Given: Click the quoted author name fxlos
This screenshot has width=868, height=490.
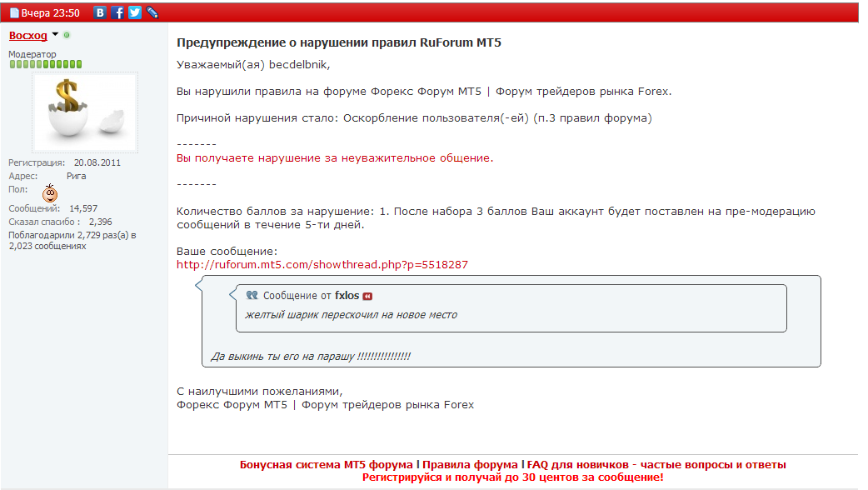Looking at the screenshot, I should coord(347,296).
